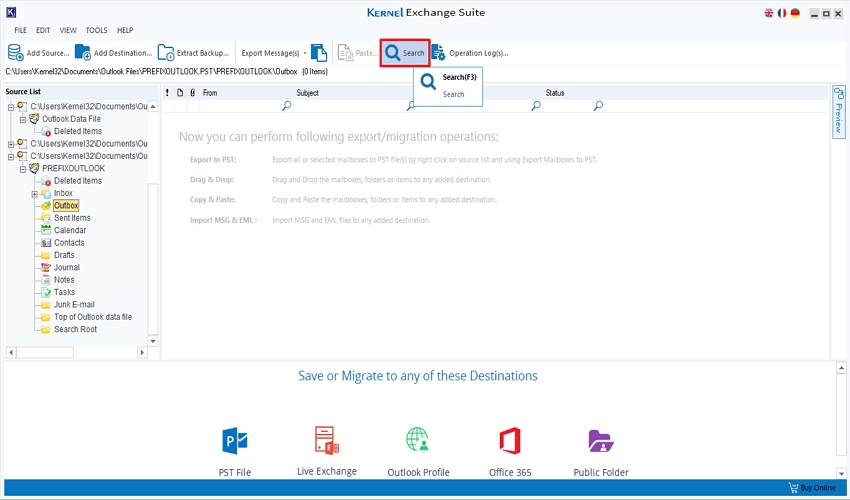Click the Paste toolbar icon
850x500 pixels.
[345, 53]
